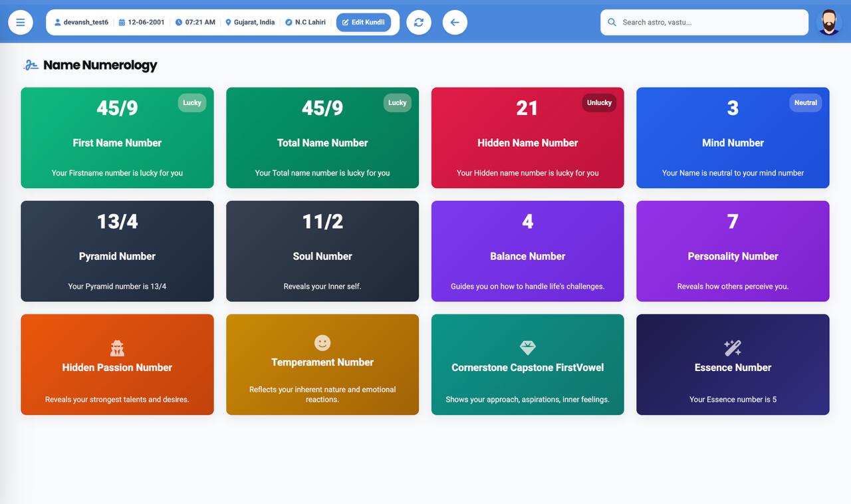Viewport: 851px width, 504px height.
Task: Click the Unlucky badge on Hidden Name Number
Action: pos(599,102)
